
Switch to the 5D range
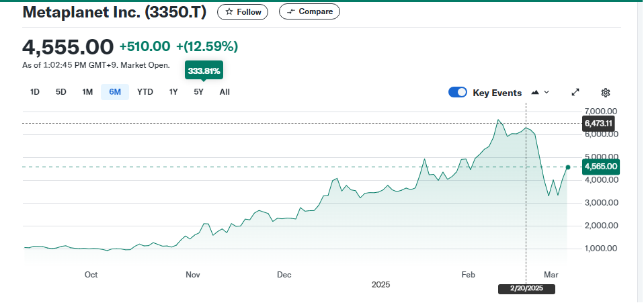coord(61,92)
